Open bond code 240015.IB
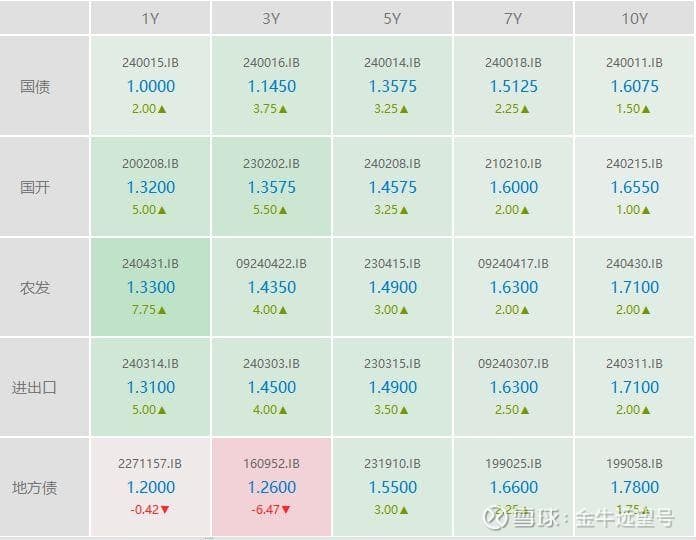The height and width of the screenshot is (540, 696). pyautogui.click(x=150, y=63)
